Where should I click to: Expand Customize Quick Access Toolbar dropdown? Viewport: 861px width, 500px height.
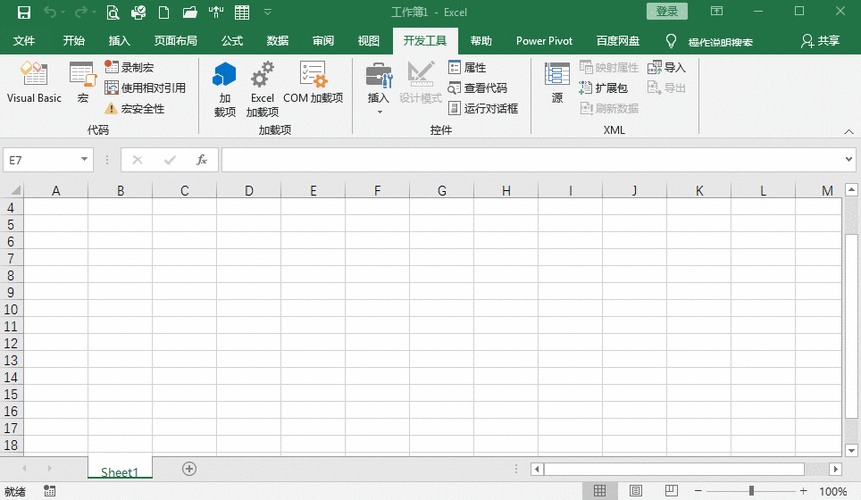[x=267, y=12]
